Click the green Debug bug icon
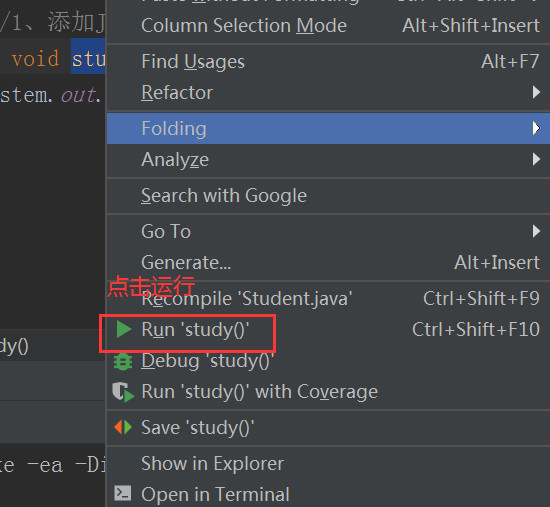The width and height of the screenshot is (550, 507). [x=123, y=361]
